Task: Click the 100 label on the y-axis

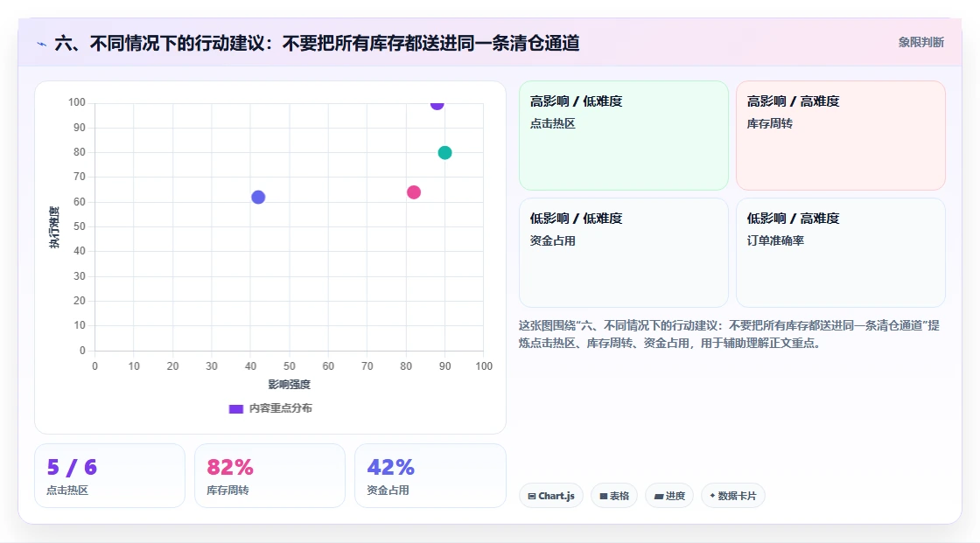Action: 77,102
